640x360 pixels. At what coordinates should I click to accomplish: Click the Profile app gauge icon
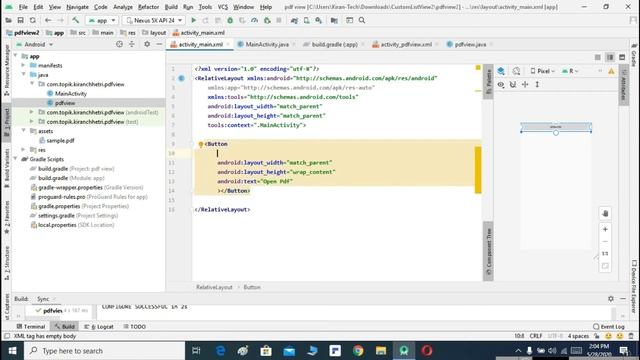pyautogui.click(x=255, y=20)
